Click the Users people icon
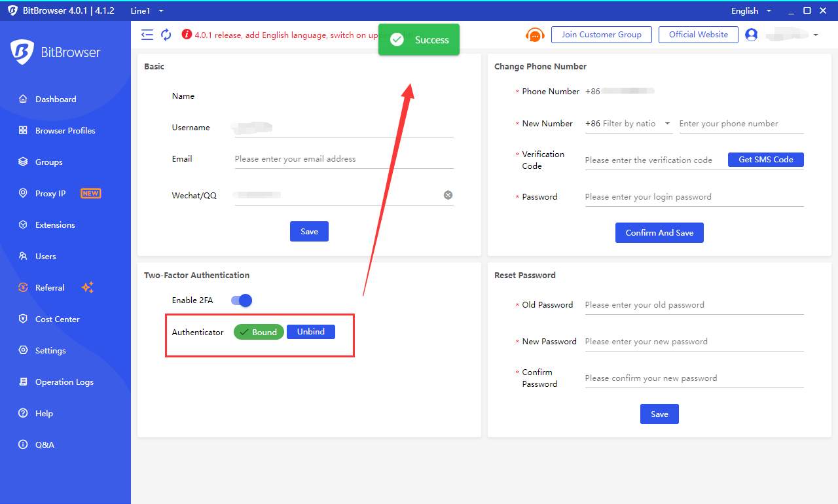 coord(23,257)
